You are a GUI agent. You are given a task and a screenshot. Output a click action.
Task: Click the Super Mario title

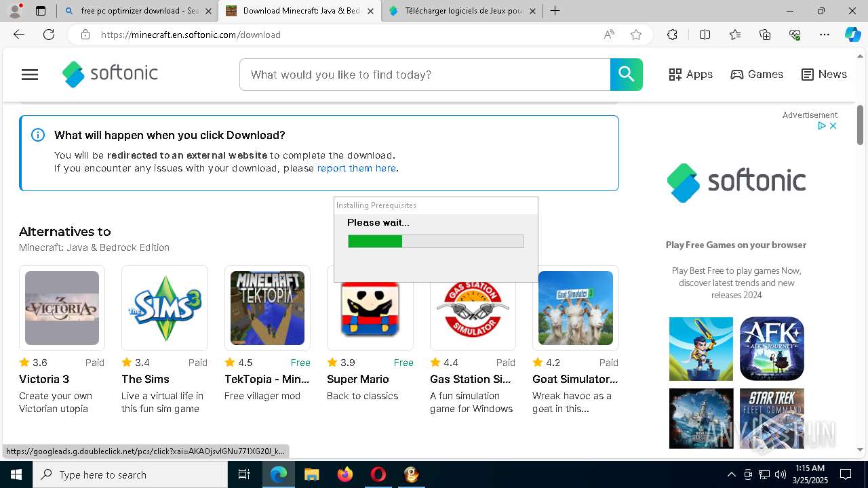358,379
